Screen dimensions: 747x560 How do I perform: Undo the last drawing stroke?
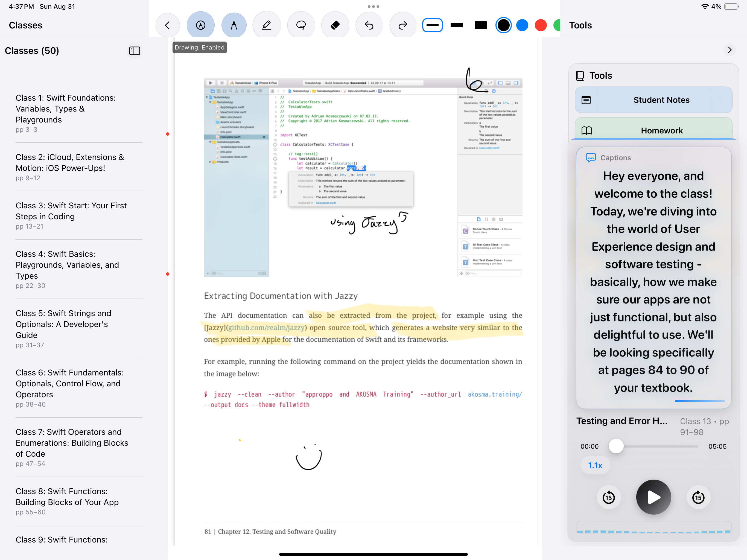[x=369, y=25]
